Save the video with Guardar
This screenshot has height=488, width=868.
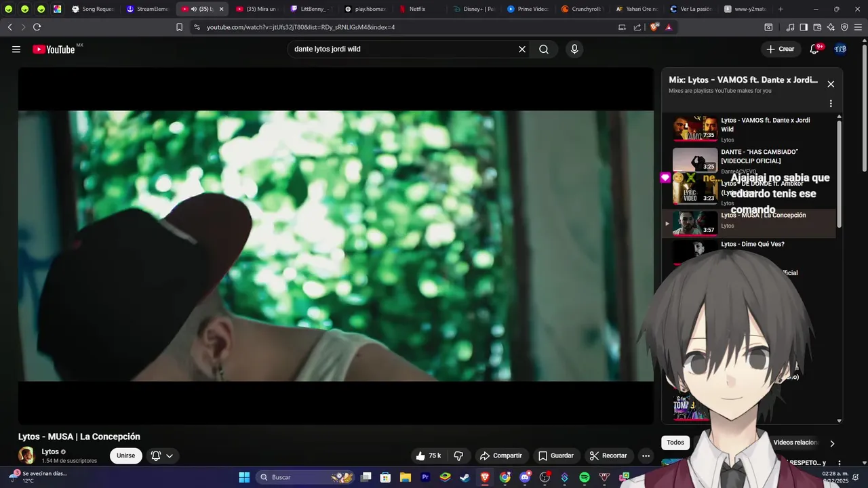point(556,455)
